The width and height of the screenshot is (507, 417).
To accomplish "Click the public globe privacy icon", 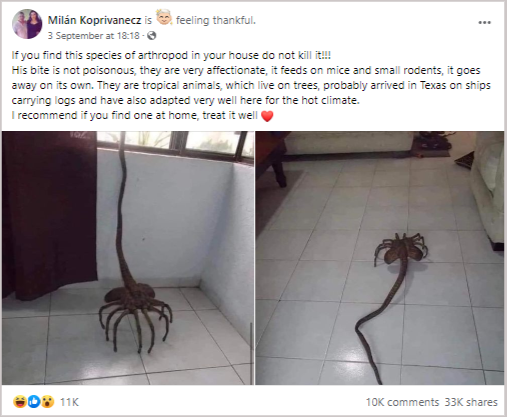I will 152,35.
